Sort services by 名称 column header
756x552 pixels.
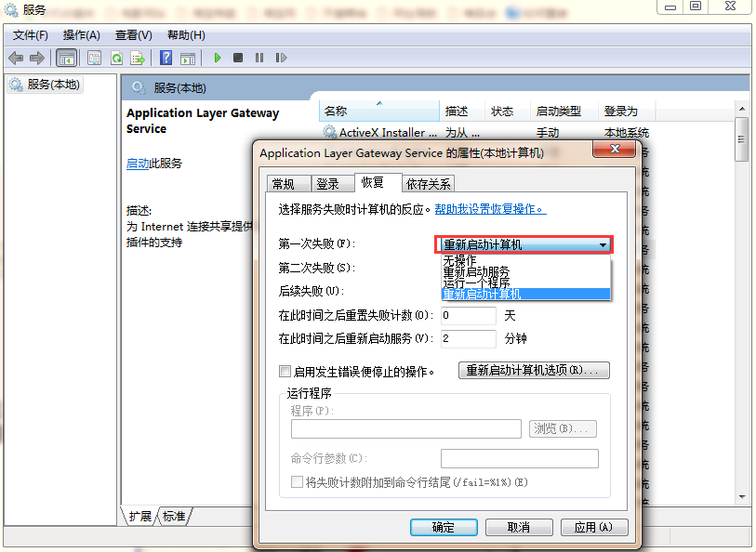tap(379, 112)
